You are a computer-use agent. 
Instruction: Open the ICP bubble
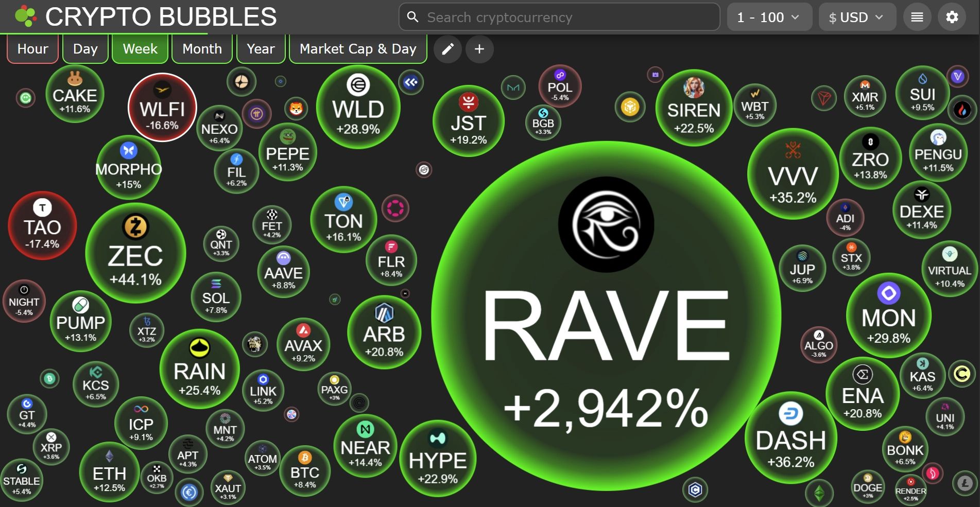tap(141, 423)
